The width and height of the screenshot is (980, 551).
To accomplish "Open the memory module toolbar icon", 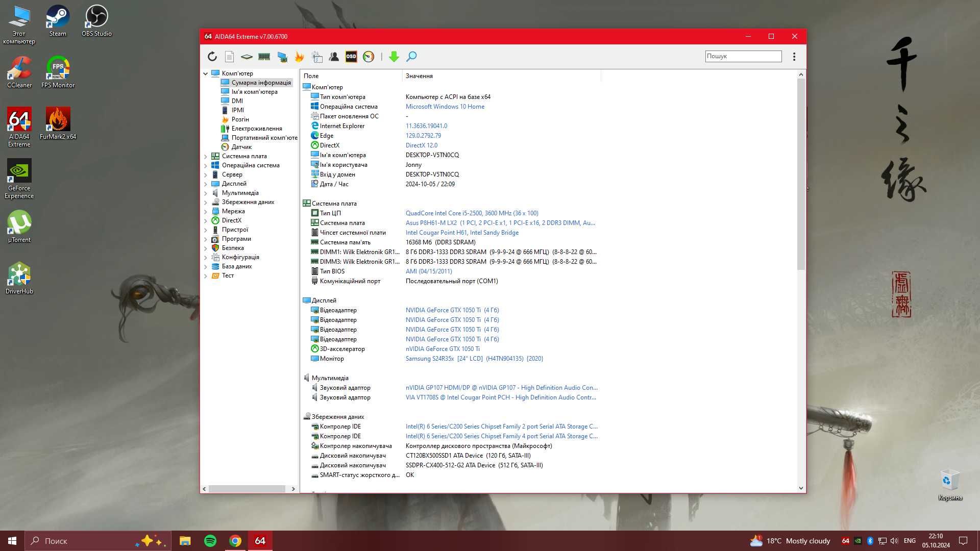I will point(264,57).
